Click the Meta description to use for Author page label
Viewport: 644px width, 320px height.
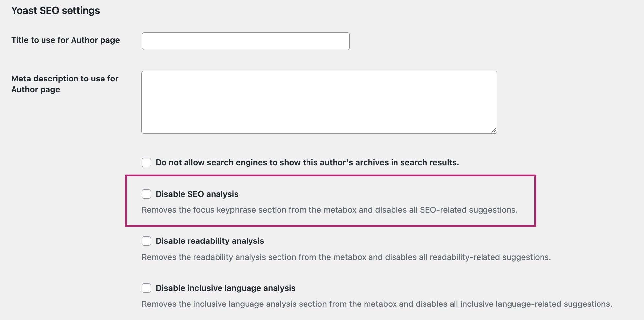pyautogui.click(x=65, y=84)
